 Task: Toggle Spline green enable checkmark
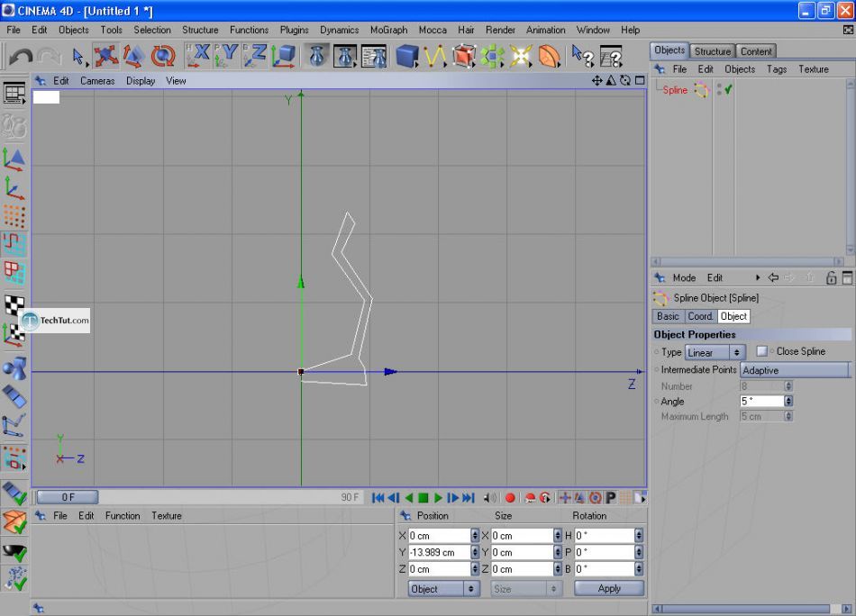(728, 89)
